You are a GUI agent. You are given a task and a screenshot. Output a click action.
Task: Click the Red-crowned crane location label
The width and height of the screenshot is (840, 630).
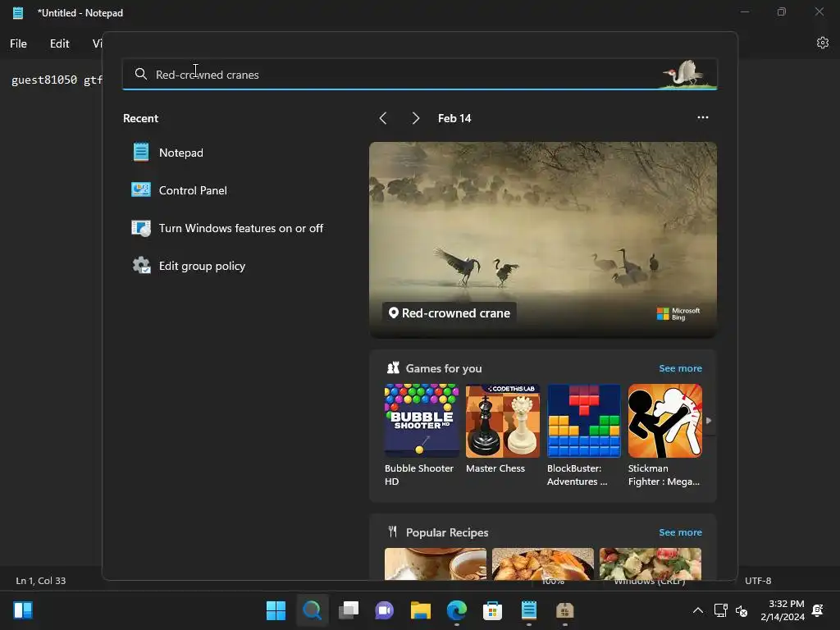[450, 313]
